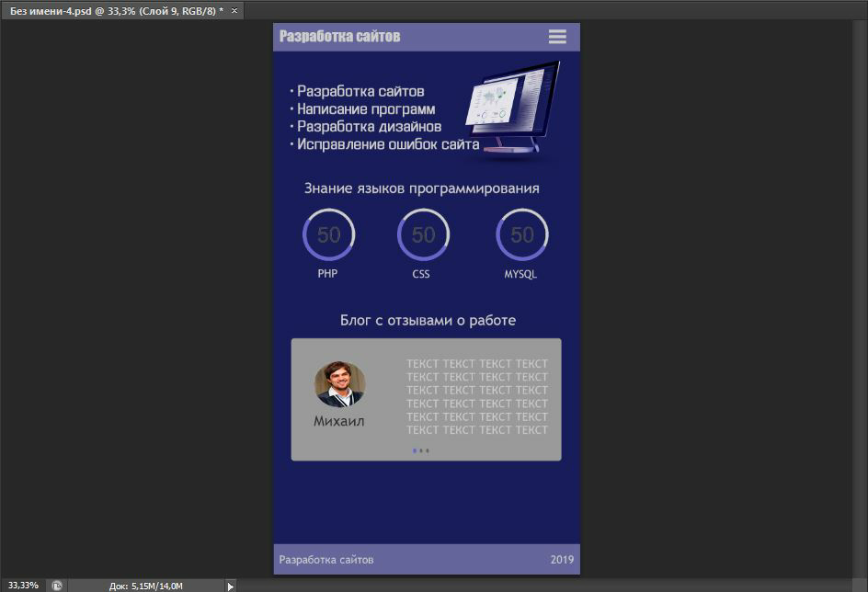Viewport: 868px width, 592px height.
Task: Click the Док: 5,15M/14,0M document size info
Action: 145,586
